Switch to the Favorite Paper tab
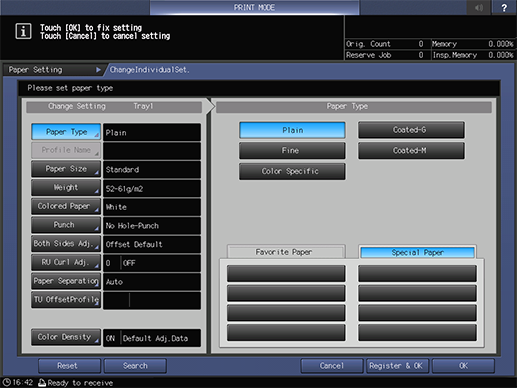This screenshot has width=517, height=388. [286, 252]
